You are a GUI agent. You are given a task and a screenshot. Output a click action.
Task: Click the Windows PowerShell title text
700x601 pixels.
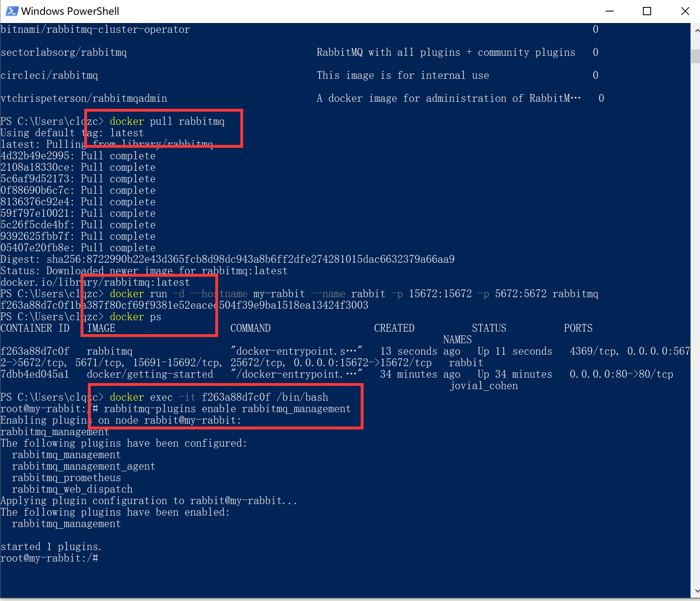70,11
